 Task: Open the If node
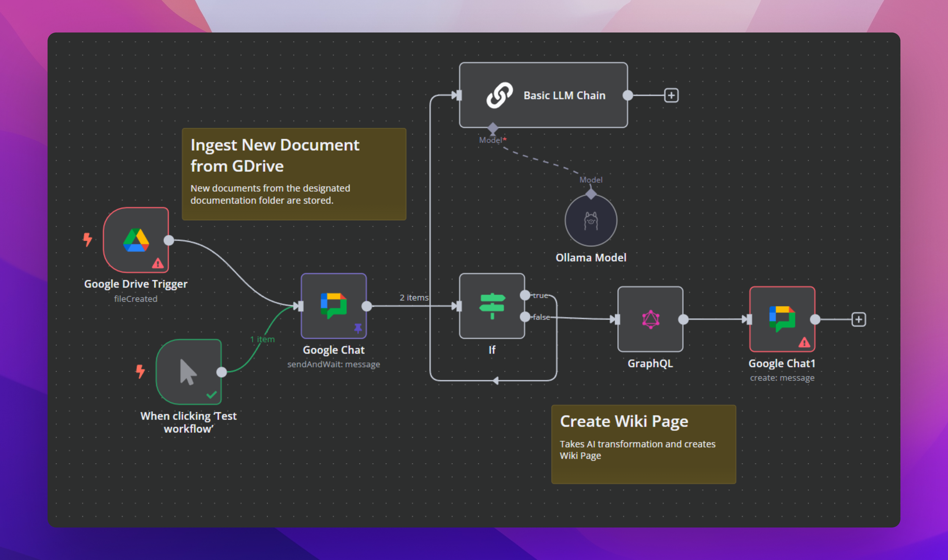tap(492, 306)
